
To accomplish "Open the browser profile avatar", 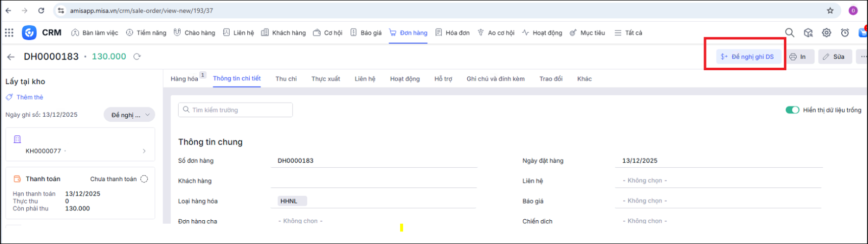I will (853, 11).
